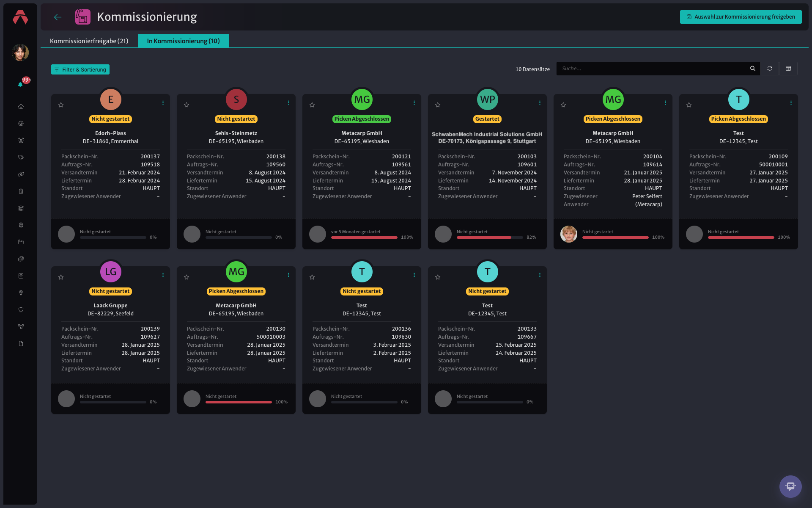This screenshot has height=508, width=812.
Task: Favorite the Sehls-Steinmetz card star
Action: pos(187,105)
